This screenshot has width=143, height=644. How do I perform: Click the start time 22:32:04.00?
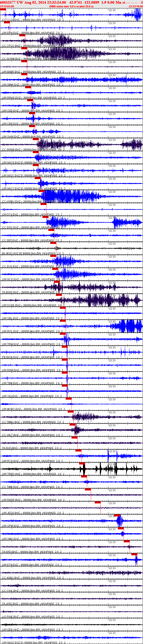[x=7, y=6]
